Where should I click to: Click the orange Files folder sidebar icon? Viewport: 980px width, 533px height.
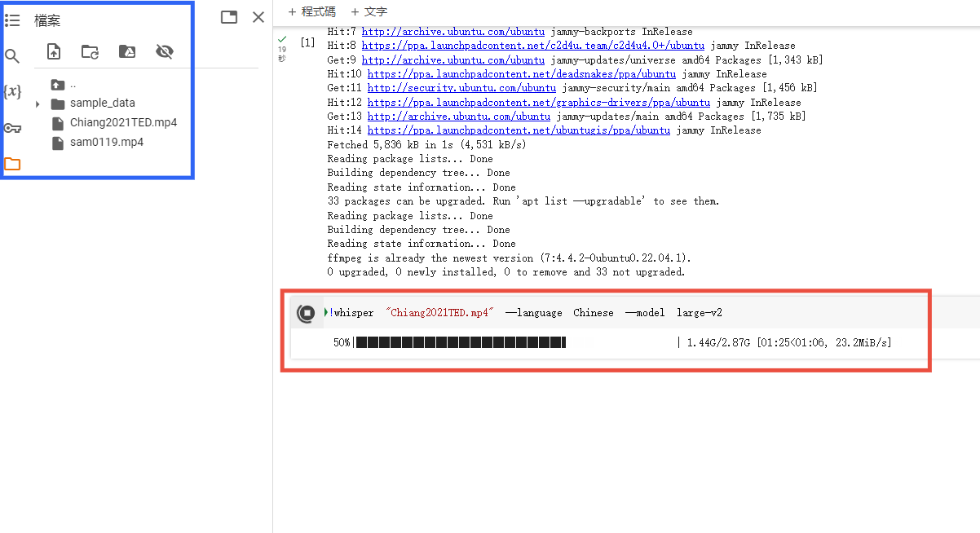click(x=12, y=164)
